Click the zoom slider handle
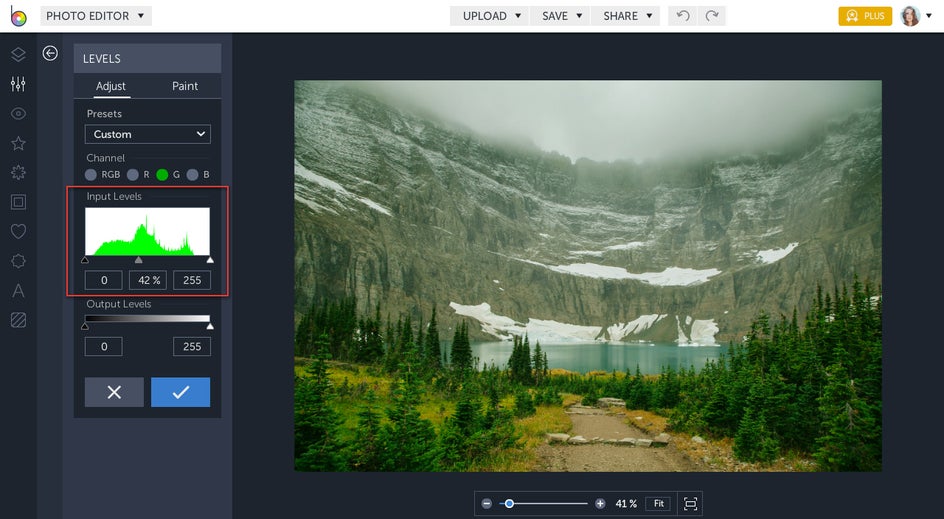Image resolution: width=944 pixels, height=519 pixels. [x=509, y=503]
